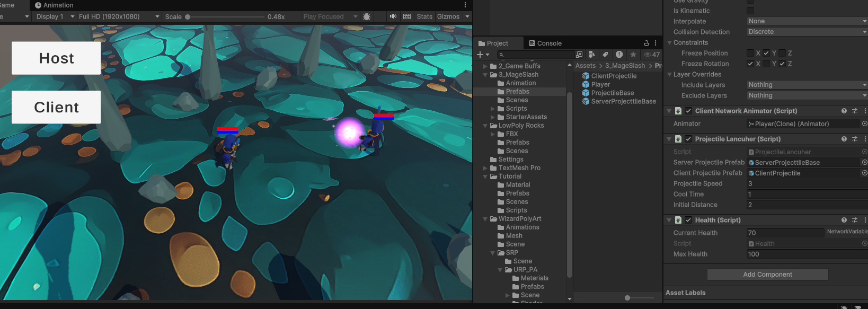
Task: Open the Display 1 dropdown
Action: pos(55,16)
